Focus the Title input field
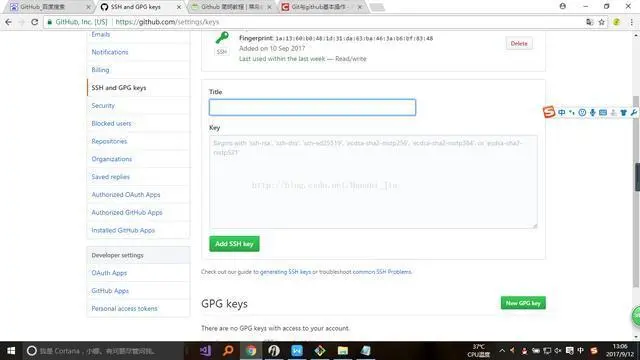Image resolution: width=640 pixels, height=360 pixels. click(x=312, y=107)
